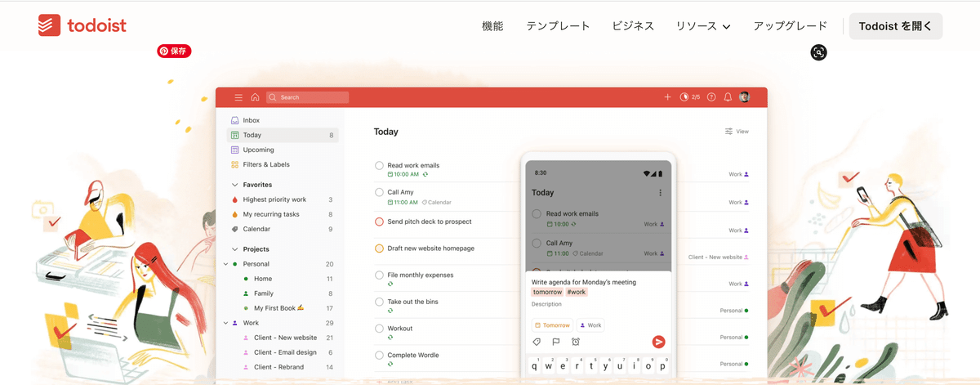Check off Draft new website homepage

(x=379, y=248)
